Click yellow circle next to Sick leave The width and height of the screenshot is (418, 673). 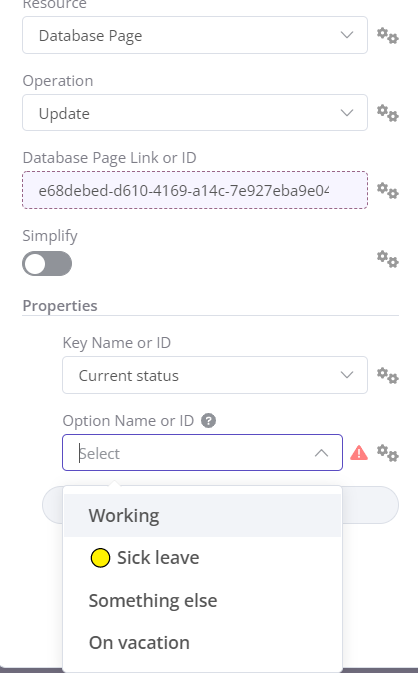pos(100,558)
